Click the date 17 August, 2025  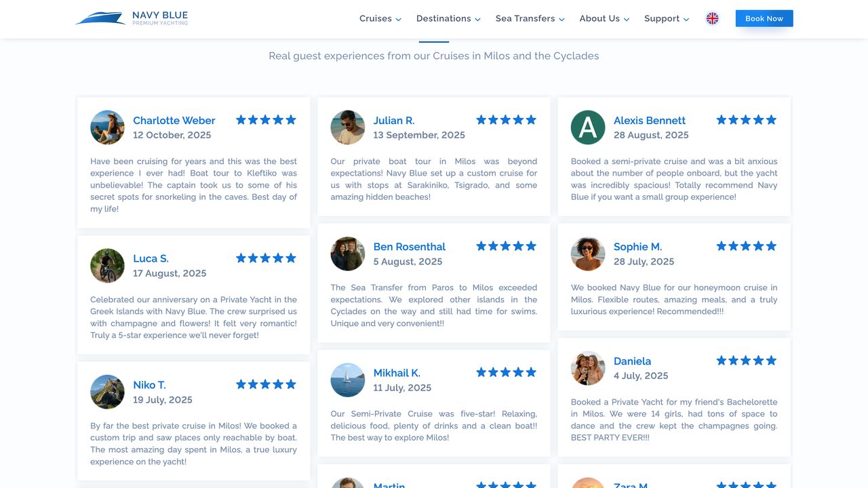click(x=170, y=273)
